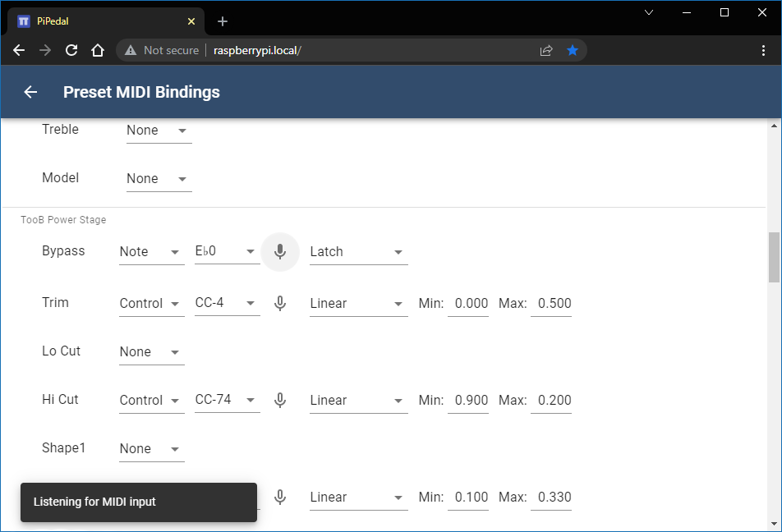Viewport: 782px width, 532px height.
Task: Open the tab search chevron in title bar
Action: click(x=649, y=12)
